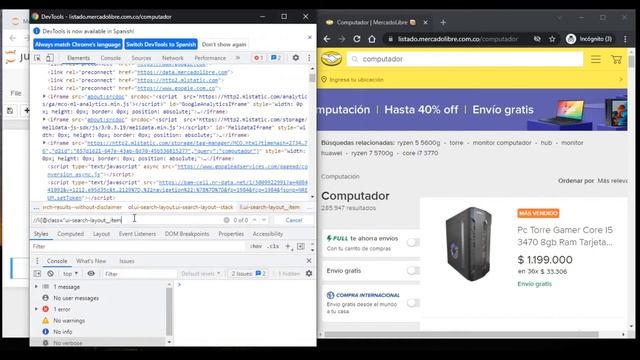
Task: Expand the MelidataIframe iframe node
Action: [44, 120]
